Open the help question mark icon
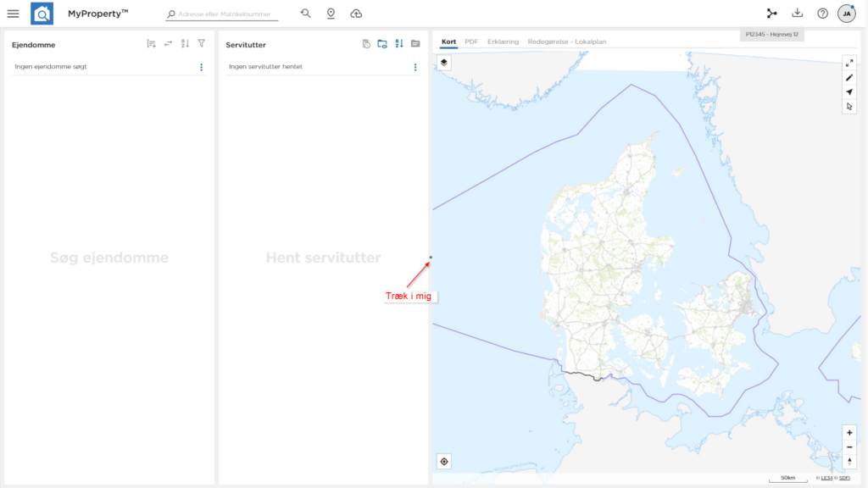 click(x=822, y=14)
